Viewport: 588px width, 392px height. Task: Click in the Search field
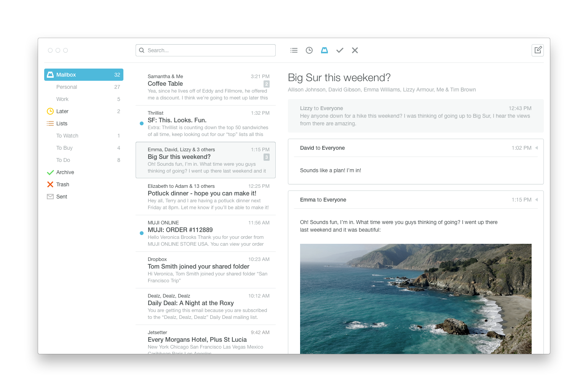coord(206,50)
